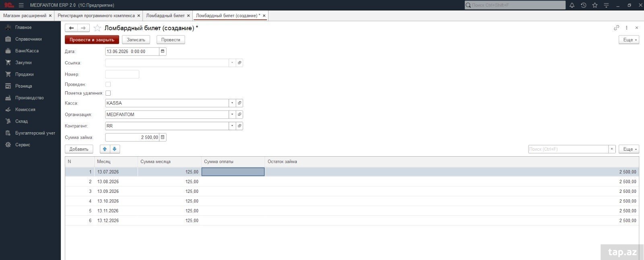Open the calendar for Дата field
Viewport: 644px width, 260px height.
click(163, 51)
